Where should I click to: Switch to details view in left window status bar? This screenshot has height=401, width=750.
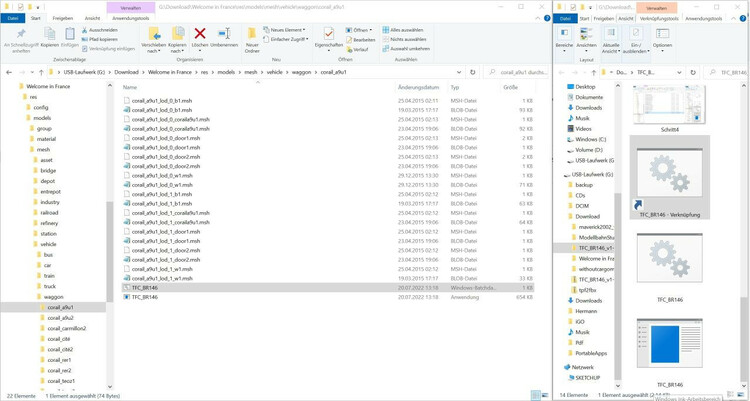pos(536,396)
